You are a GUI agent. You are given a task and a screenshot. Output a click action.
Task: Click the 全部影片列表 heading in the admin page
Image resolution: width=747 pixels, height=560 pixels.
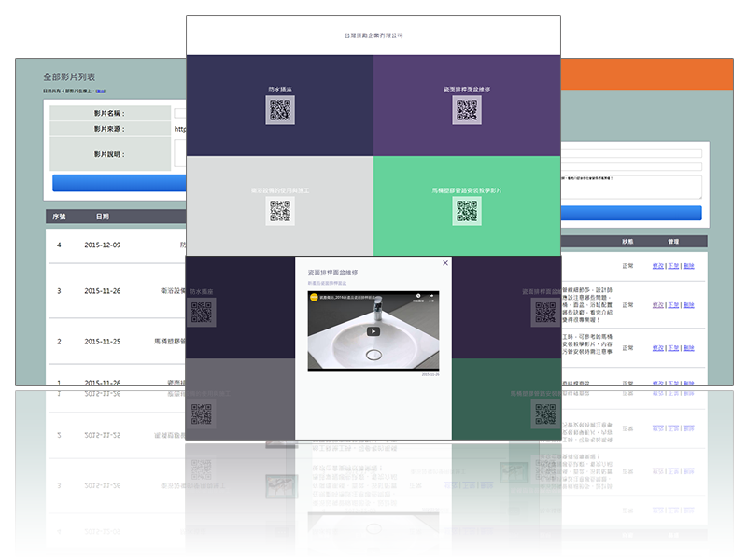pyautogui.click(x=69, y=77)
